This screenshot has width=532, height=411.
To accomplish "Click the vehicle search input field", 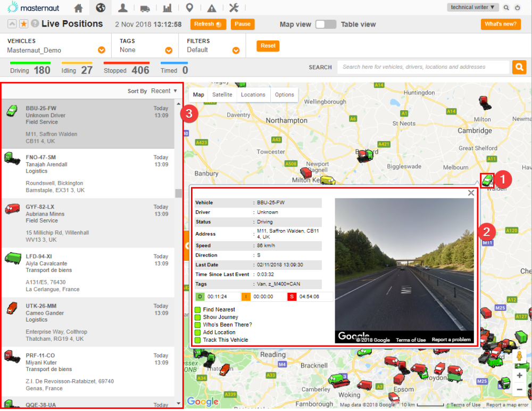I will pos(423,67).
